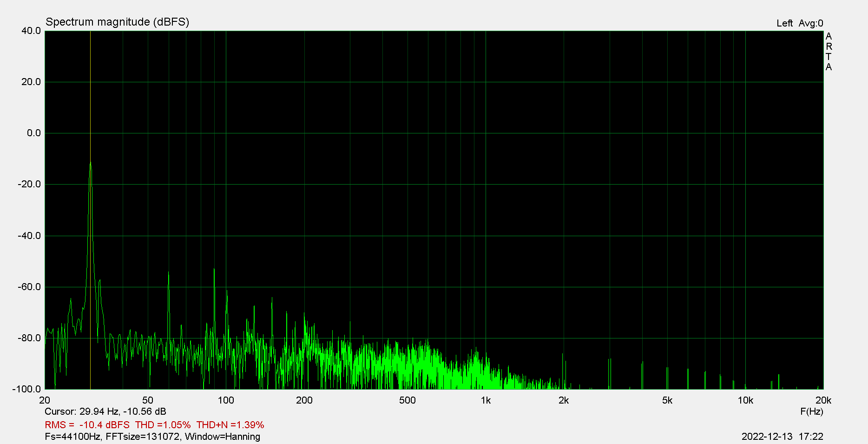Click the "40.0" magnitude axis label

click(31, 31)
